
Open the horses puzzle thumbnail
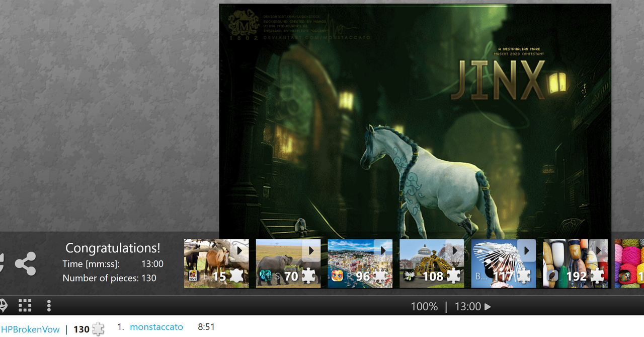click(216, 263)
